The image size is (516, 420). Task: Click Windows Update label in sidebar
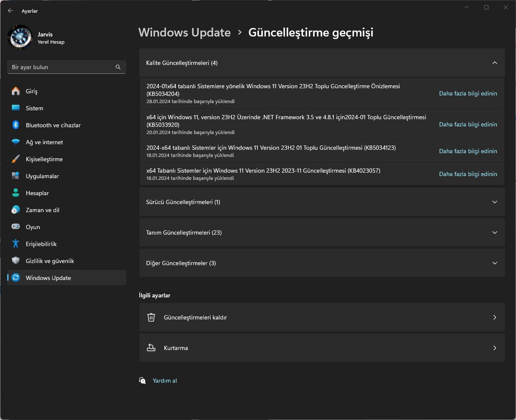(x=48, y=278)
